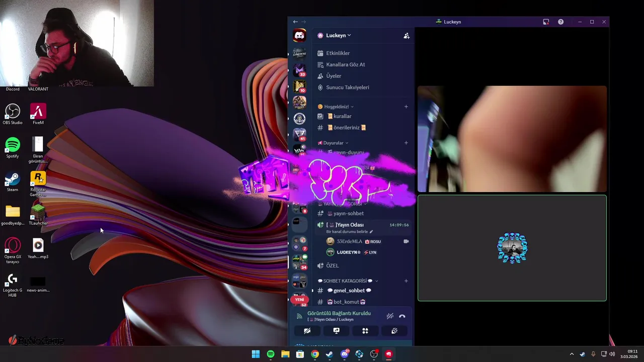Open Spotify desktop shortcut
Screen dimensions: 644x362
click(x=13, y=148)
